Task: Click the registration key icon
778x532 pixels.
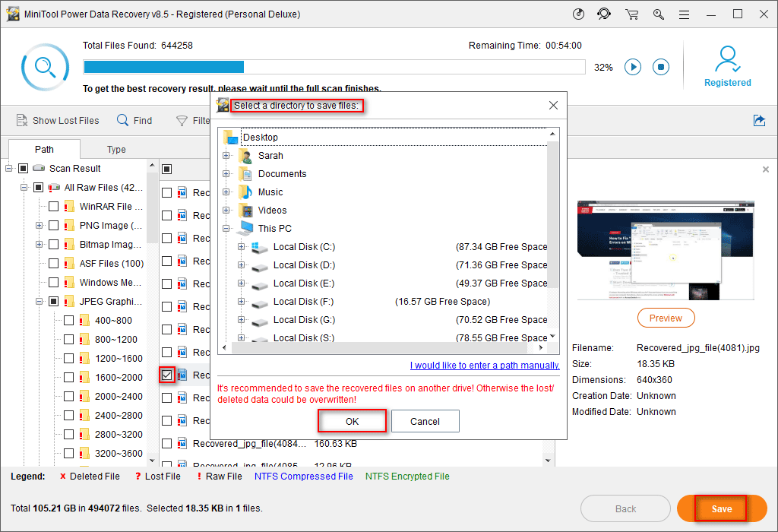Action: click(658, 14)
